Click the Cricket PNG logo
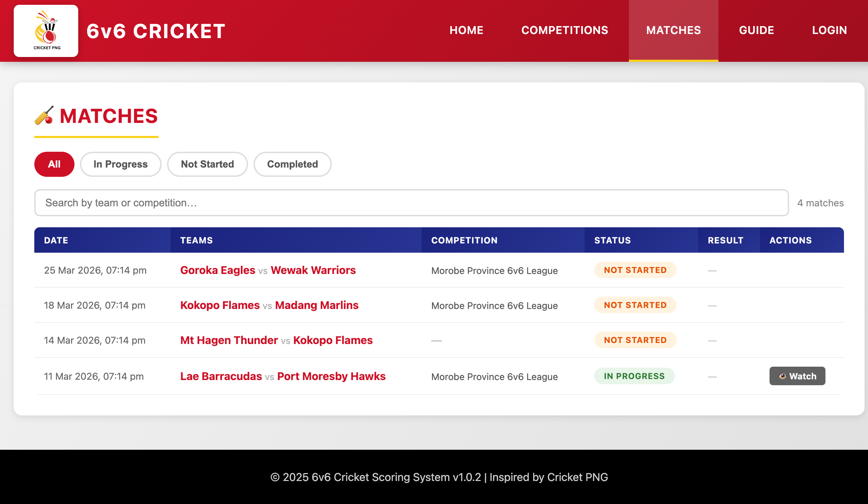This screenshot has height=504, width=868. point(46,31)
